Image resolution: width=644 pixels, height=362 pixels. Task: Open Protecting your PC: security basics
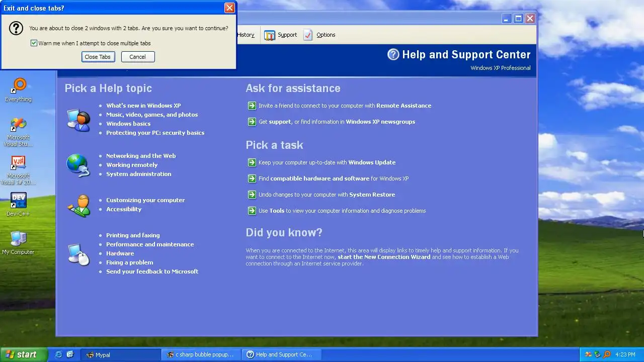pos(155,133)
